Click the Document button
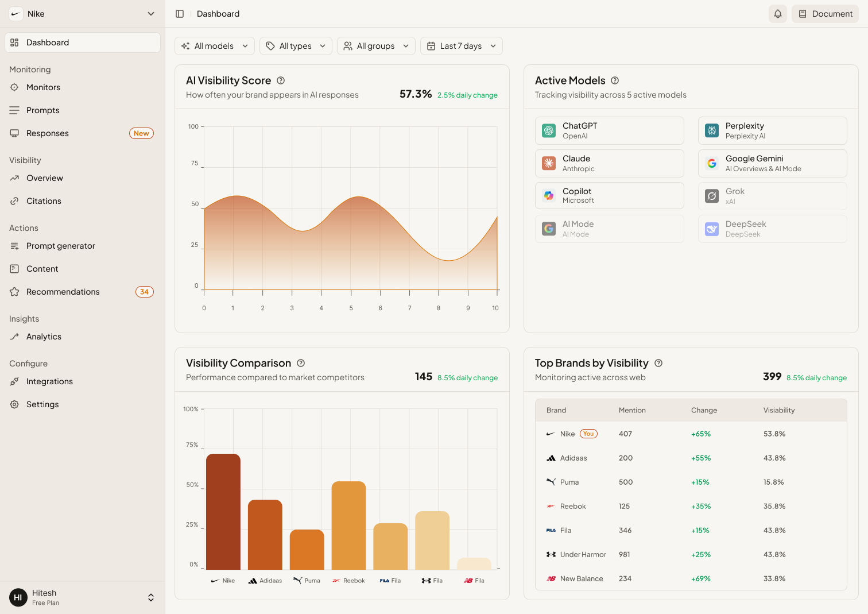The height and width of the screenshot is (614, 868). pos(825,14)
